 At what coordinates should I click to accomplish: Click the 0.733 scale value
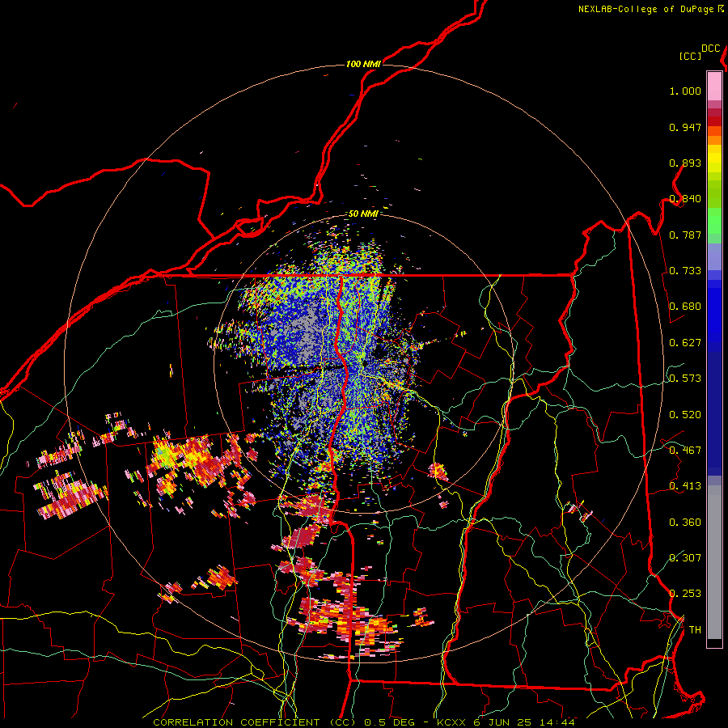(x=685, y=271)
